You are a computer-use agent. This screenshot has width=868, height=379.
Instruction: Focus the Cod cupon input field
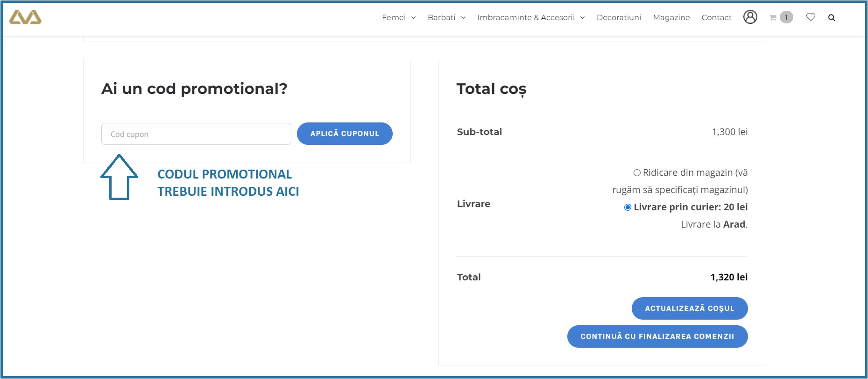(196, 134)
